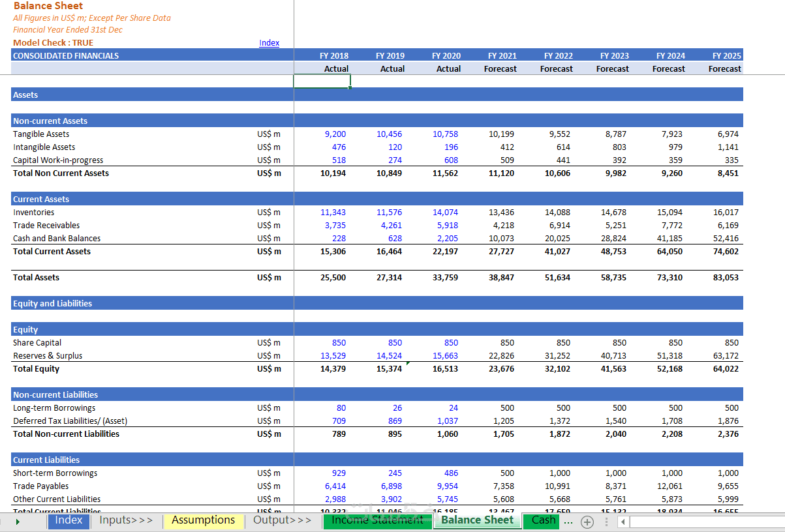785x532 pixels.
Task: Select Total Equity FY 2022 value 32,102
Action: 558,369
